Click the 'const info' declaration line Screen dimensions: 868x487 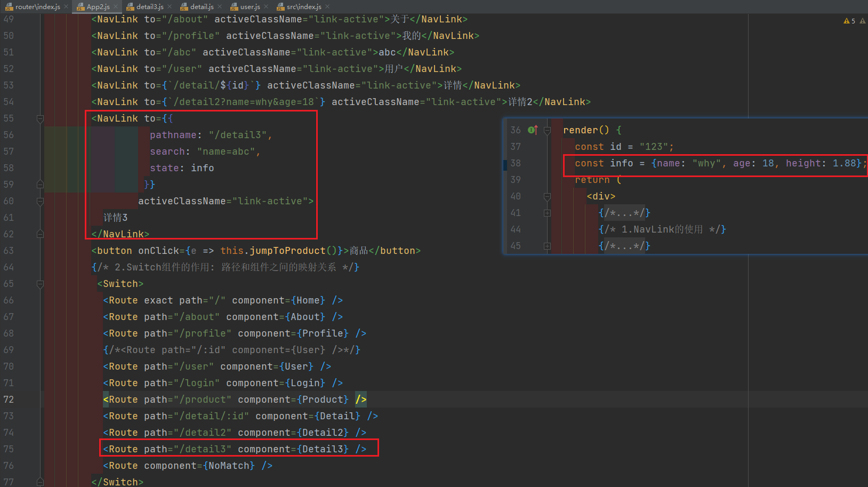tap(721, 163)
